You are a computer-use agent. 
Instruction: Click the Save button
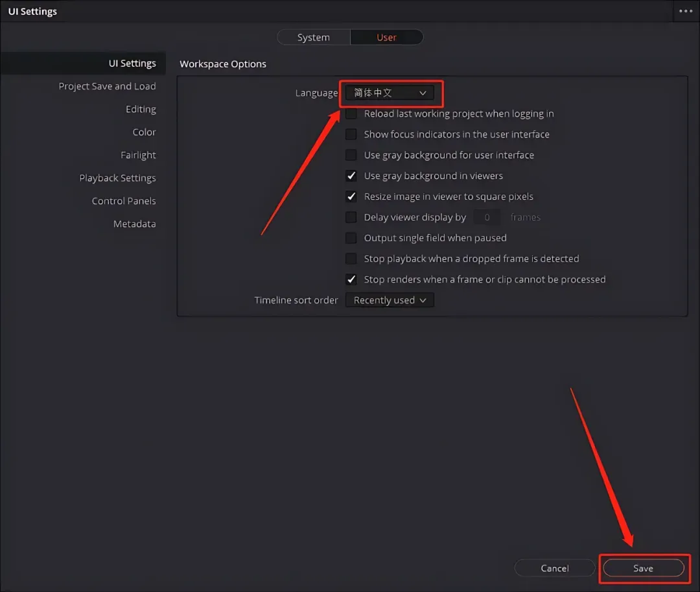(x=644, y=568)
